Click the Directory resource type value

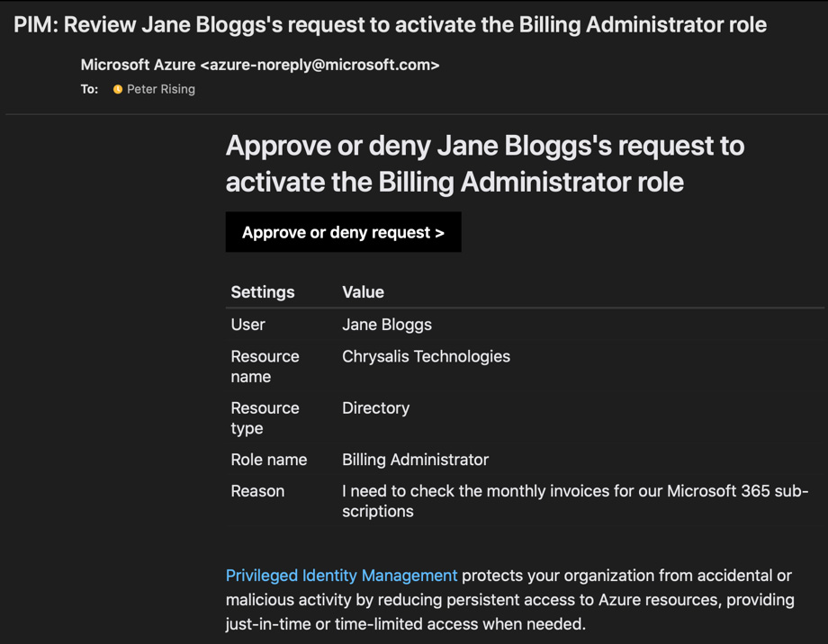click(x=375, y=408)
